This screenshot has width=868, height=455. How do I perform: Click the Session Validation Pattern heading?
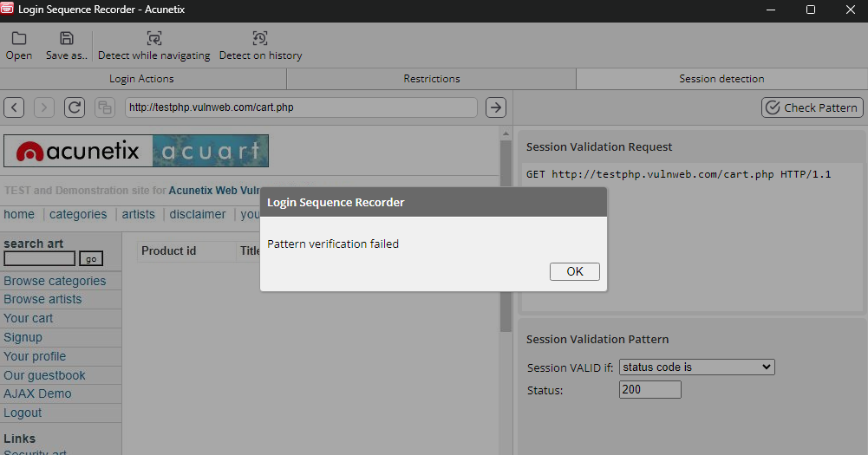(x=597, y=340)
